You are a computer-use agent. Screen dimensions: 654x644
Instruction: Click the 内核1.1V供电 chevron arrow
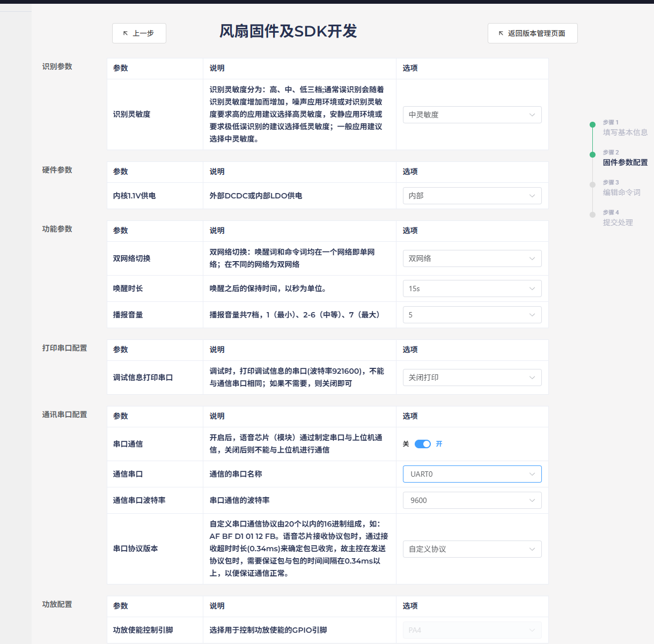coord(532,196)
